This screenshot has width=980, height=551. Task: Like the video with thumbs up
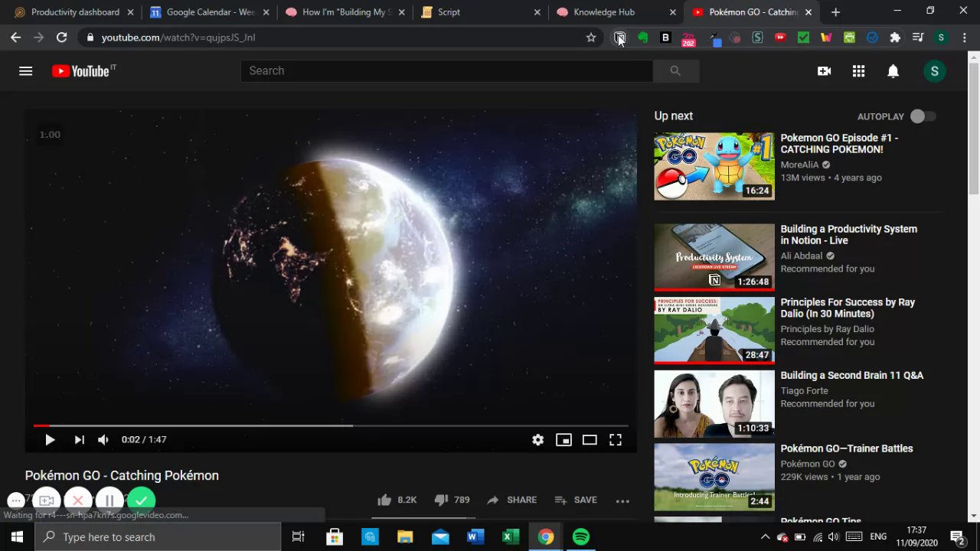pyautogui.click(x=397, y=500)
